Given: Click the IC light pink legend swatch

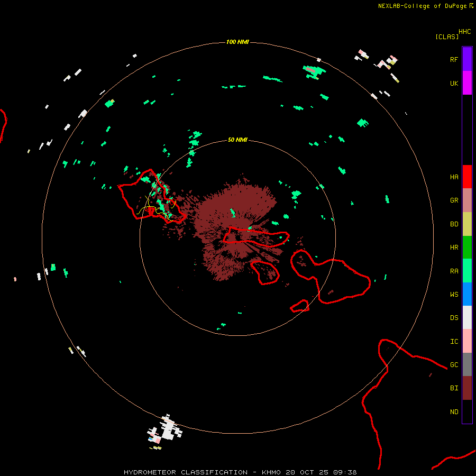Looking at the screenshot, I should pyautogui.click(x=467, y=341).
